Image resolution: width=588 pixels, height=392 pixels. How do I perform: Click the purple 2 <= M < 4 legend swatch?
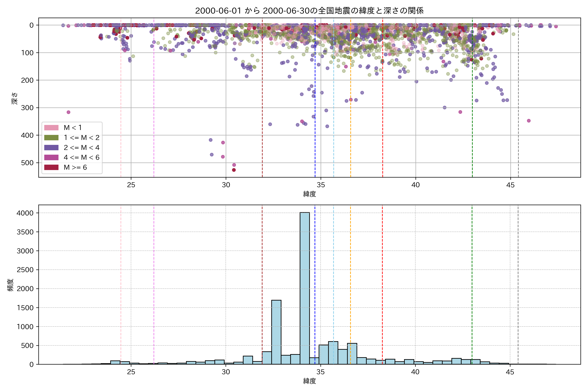pos(51,147)
